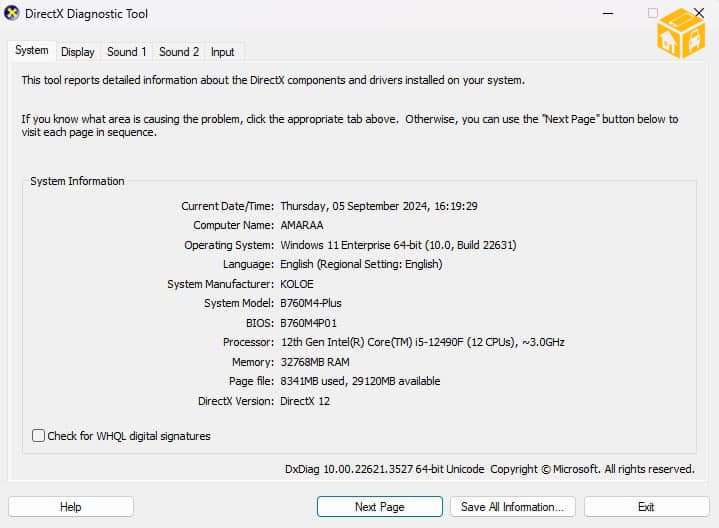The width and height of the screenshot is (719, 528).
Task: Open the Sound 1 tab
Action: (x=127, y=52)
